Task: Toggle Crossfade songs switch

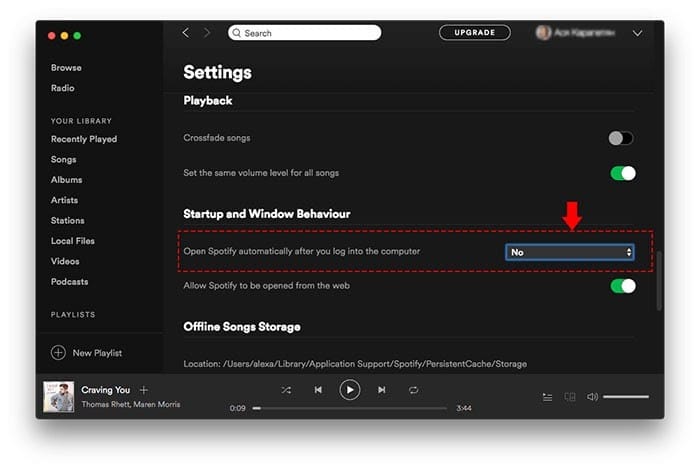Action: coord(621,138)
